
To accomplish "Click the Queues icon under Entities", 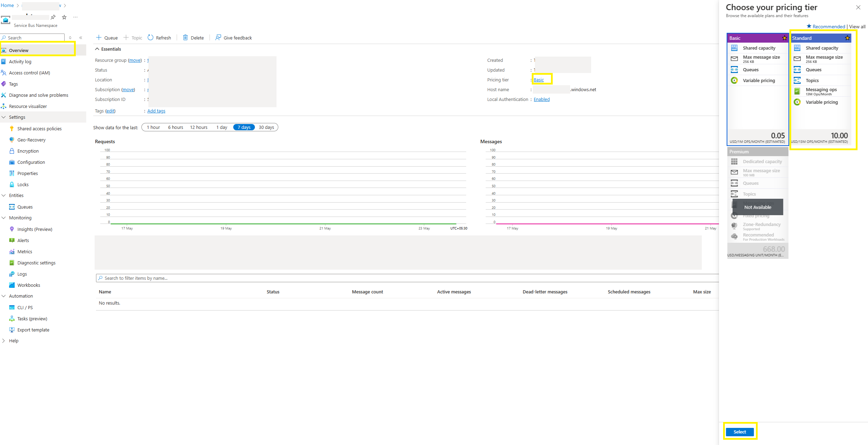I will tap(12, 207).
